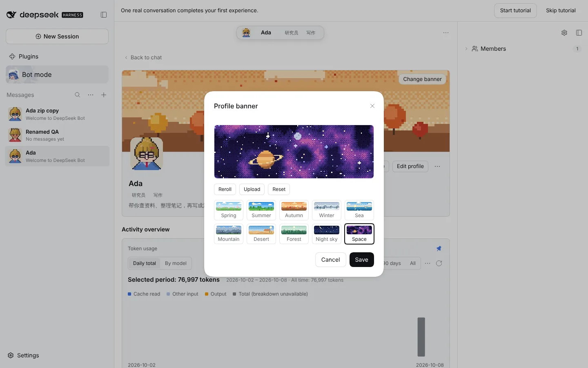Select the Sea banner preset
The image size is (588, 368).
(x=359, y=210)
